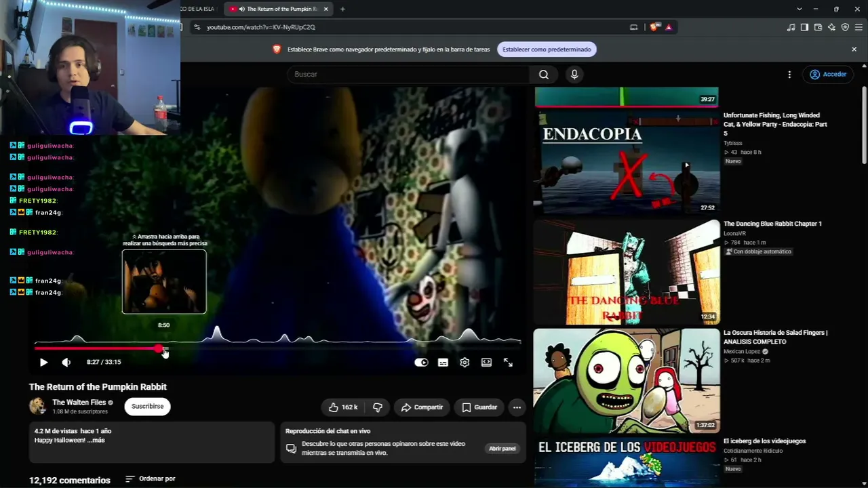Image resolution: width=868 pixels, height=488 pixels.
Task: Click the LoonaVR channel name
Action: click(734, 233)
